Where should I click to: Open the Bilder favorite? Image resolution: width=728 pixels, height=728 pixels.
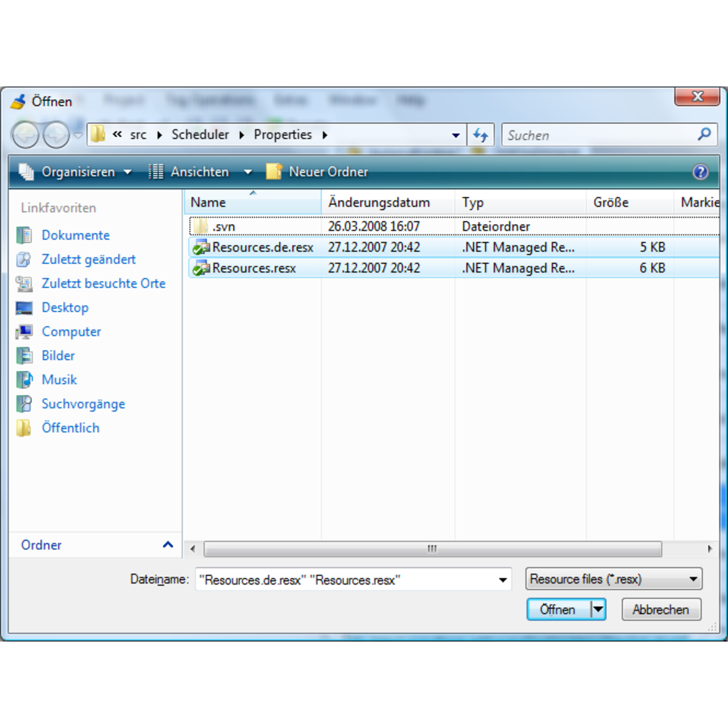pyautogui.click(x=58, y=355)
